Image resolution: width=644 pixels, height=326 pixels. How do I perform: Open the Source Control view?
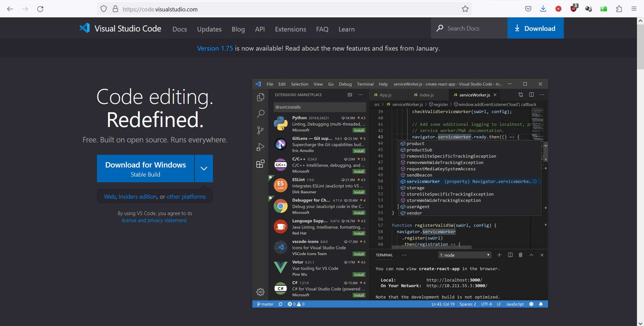point(261,130)
